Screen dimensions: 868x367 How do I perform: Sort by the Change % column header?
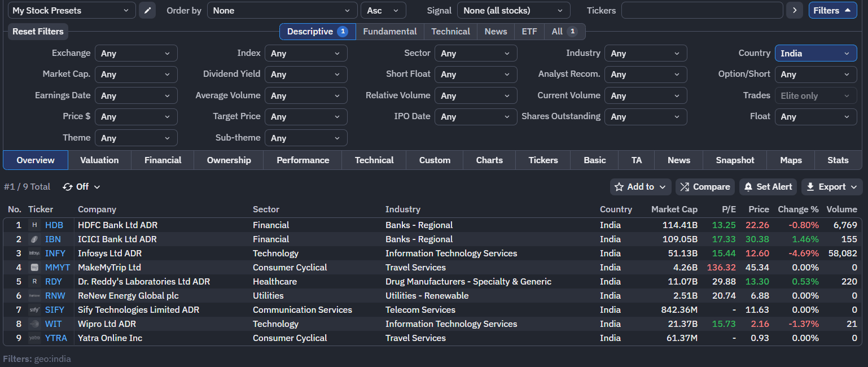click(x=798, y=209)
